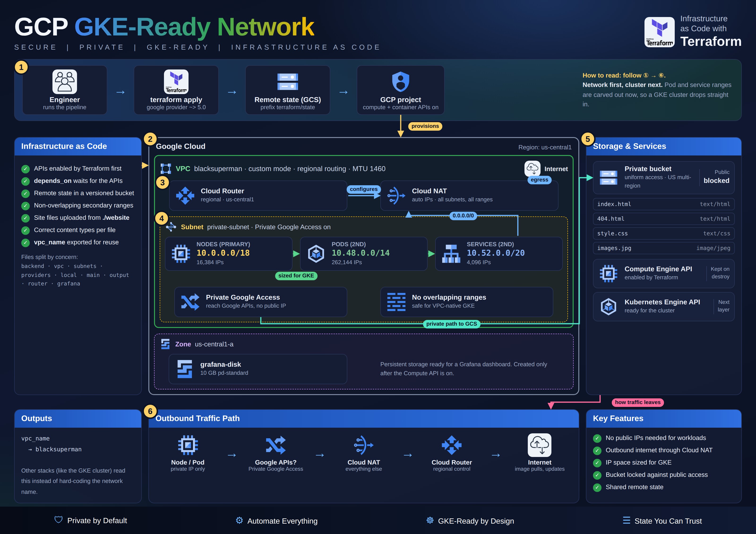756x534 pixels.
Task: Click the No overlapping ranges list icon
Action: pos(396,301)
